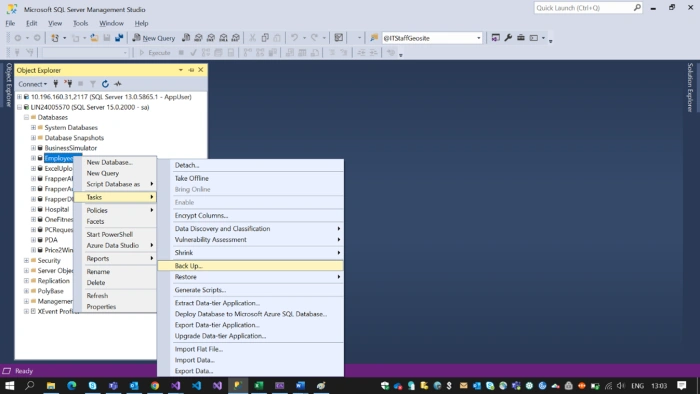Close the Object Explorer panel
Image resolution: width=700 pixels, height=394 pixels.
(x=201, y=70)
